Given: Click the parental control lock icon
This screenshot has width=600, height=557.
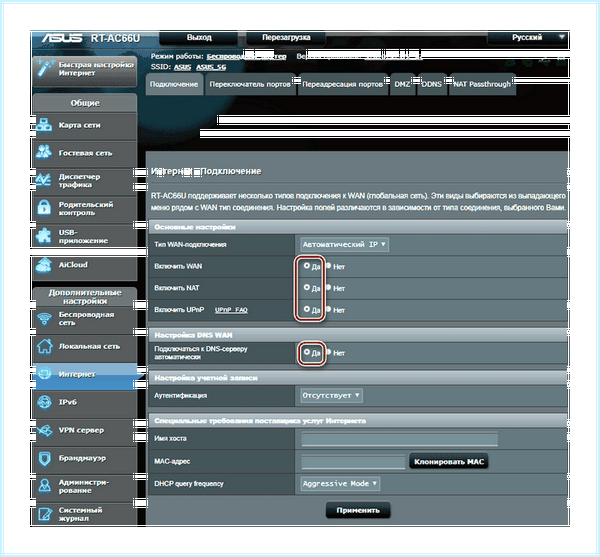Looking at the screenshot, I should point(44,208).
